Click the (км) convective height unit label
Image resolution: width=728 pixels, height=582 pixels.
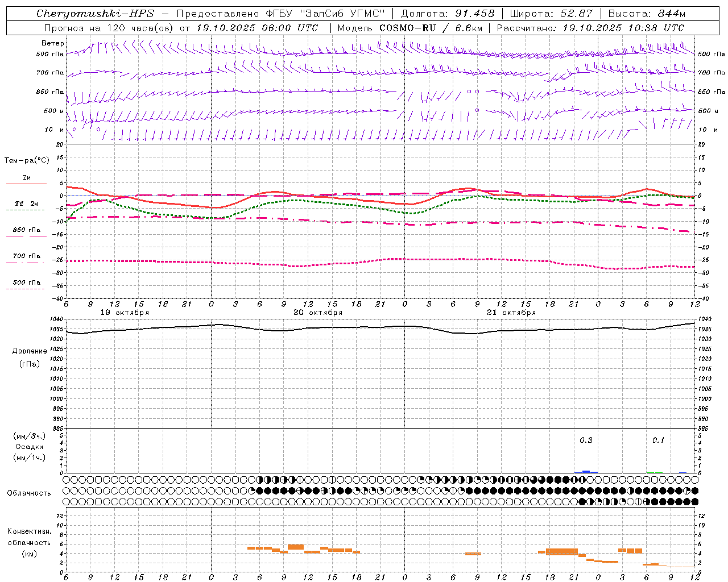coord(29,554)
